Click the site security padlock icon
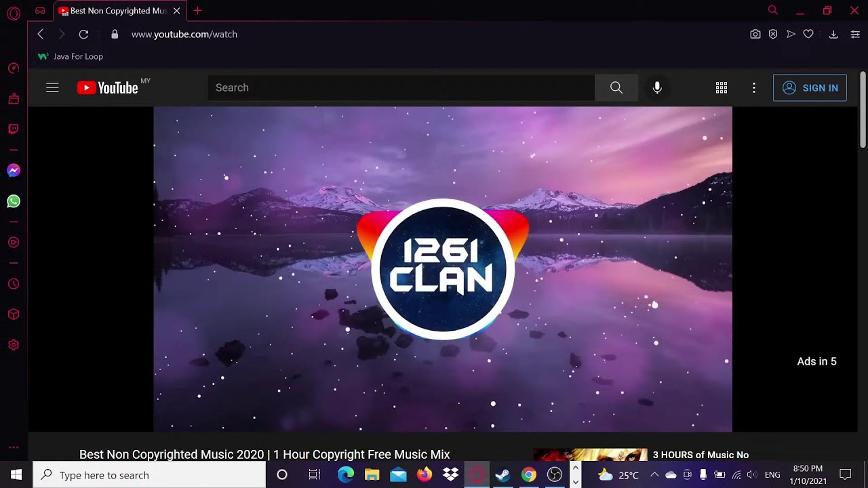 (x=115, y=34)
